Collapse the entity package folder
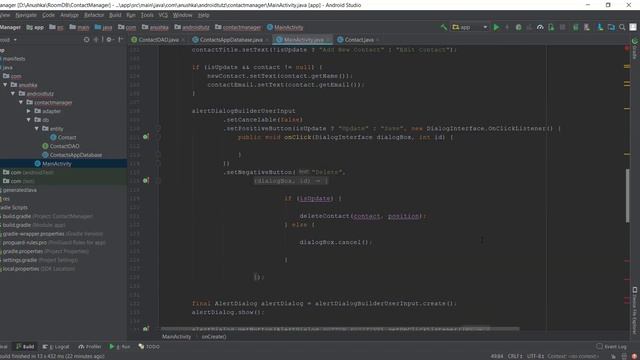Image resolution: width=640 pixels, height=360 pixels. (36, 129)
